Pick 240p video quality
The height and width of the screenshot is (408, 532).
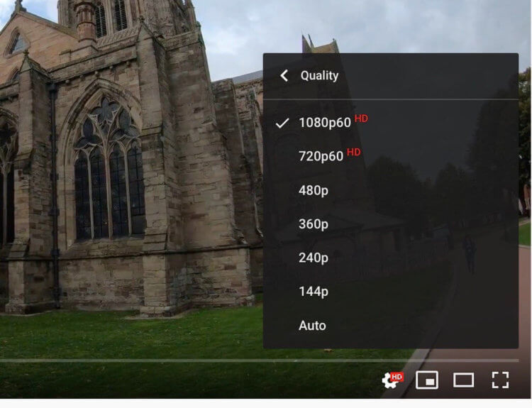pos(391,258)
